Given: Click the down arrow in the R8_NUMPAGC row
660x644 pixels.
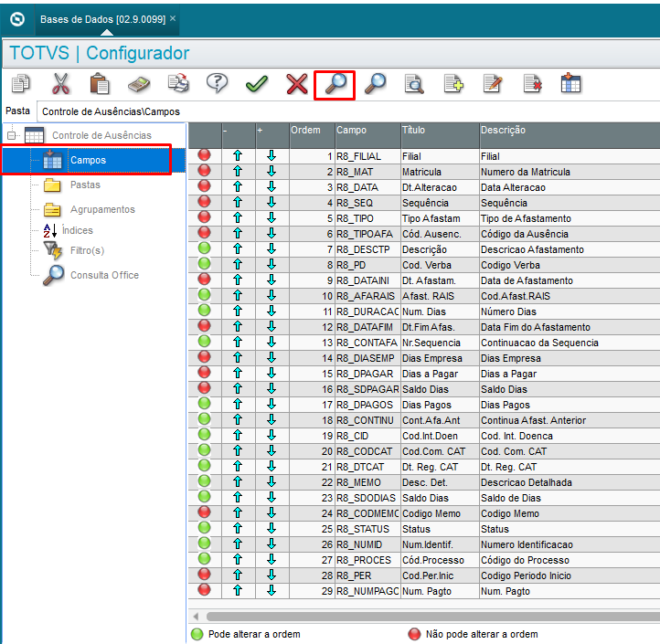Looking at the screenshot, I should (x=271, y=591).
